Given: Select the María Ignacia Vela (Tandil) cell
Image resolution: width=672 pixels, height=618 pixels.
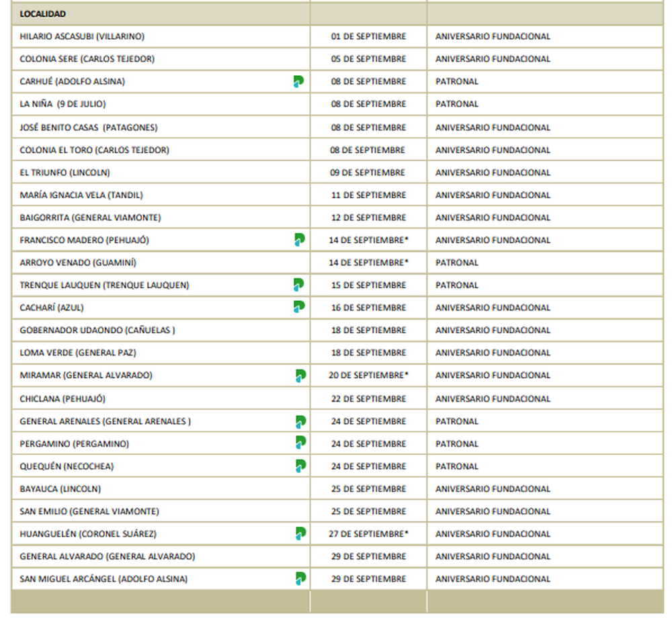Looking at the screenshot, I should (x=81, y=195).
